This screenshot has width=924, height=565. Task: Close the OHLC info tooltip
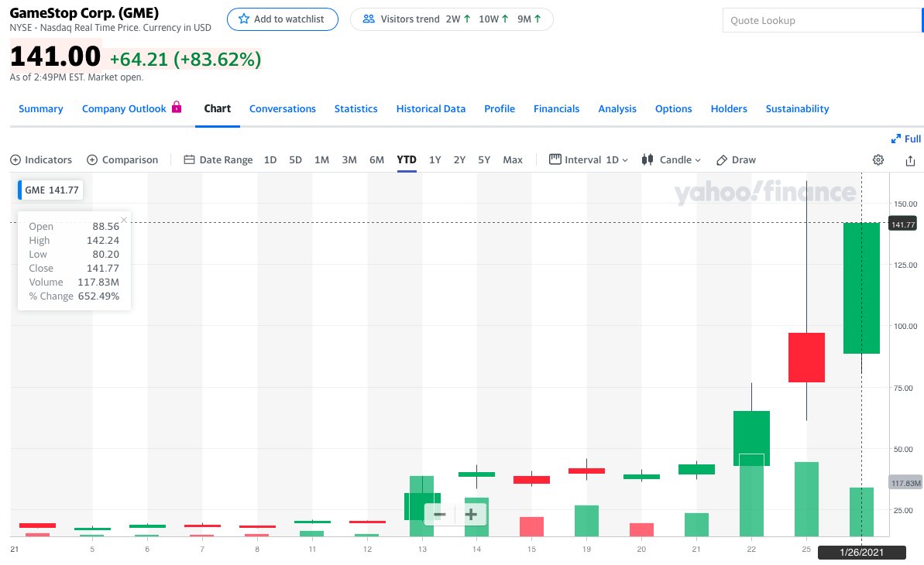[x=124, y=220]
